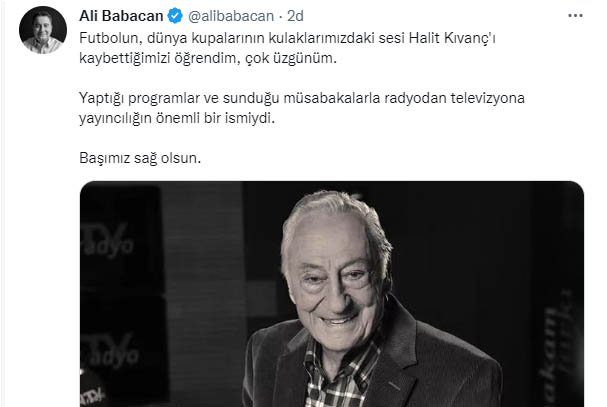Click the upper Radyo logo in photo
The height and width of the screenshot is (407, 607).
coord(108,240)
